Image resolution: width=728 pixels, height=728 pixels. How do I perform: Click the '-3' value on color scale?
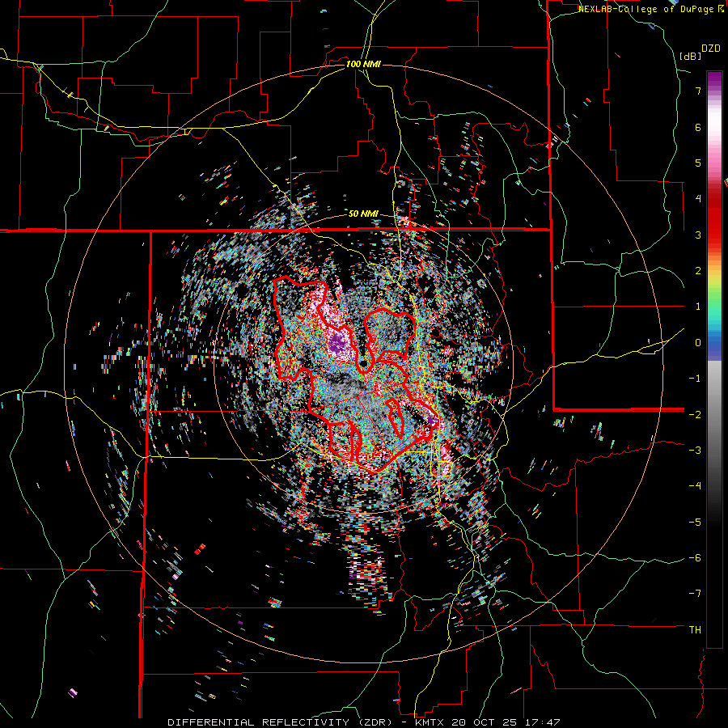(x=695, y=451)
